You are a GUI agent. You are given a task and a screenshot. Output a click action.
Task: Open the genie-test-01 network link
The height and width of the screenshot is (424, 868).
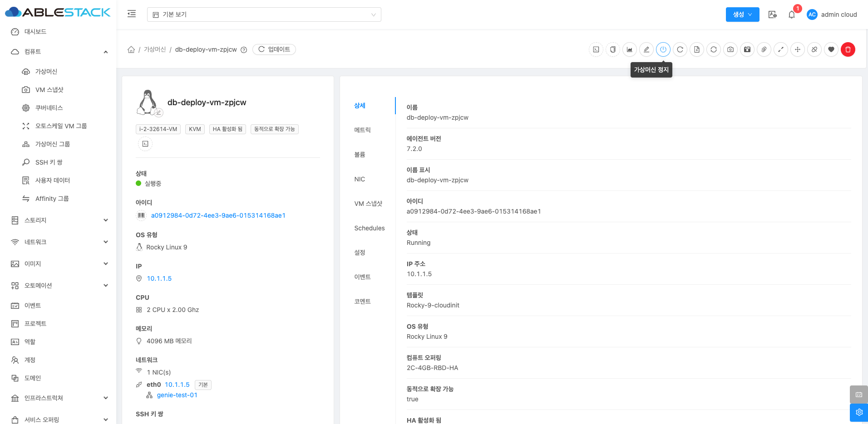[177, 395]
